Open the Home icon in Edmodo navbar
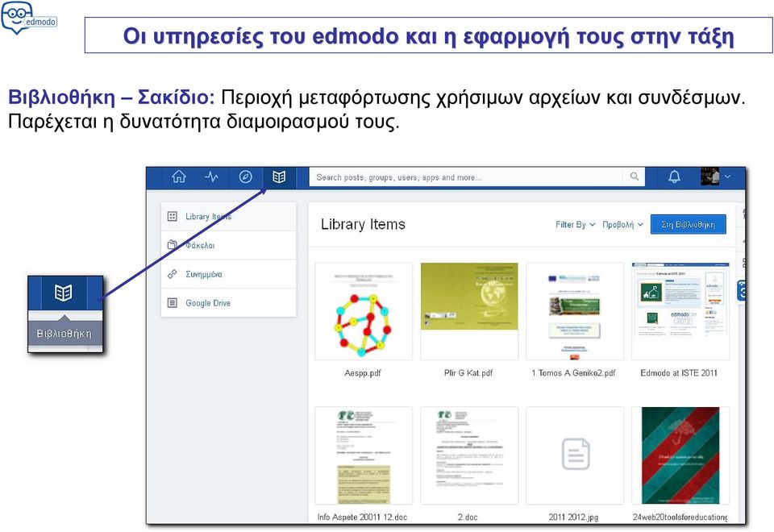Viewport: 774px width, 532px height. (179, 177)
